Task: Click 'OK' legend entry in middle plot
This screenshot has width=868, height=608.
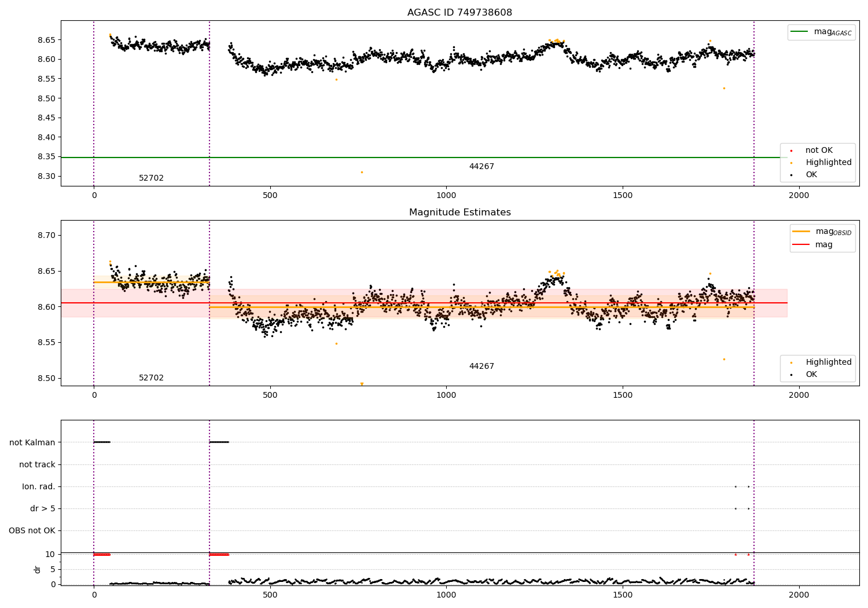Action: coord(811,375)
